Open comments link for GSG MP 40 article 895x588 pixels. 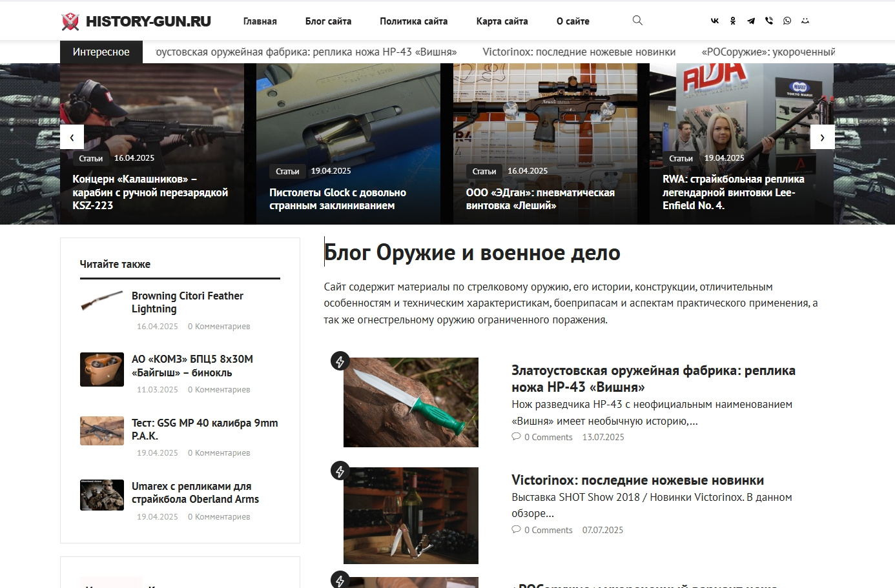click(x=219, y=453)
